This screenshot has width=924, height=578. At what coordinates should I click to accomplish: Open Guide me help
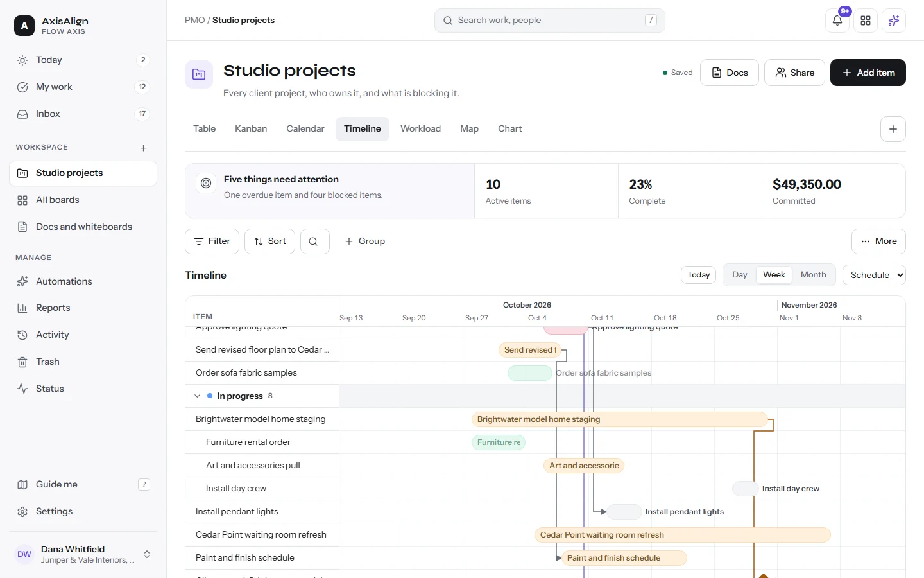(x=83, y=485)
